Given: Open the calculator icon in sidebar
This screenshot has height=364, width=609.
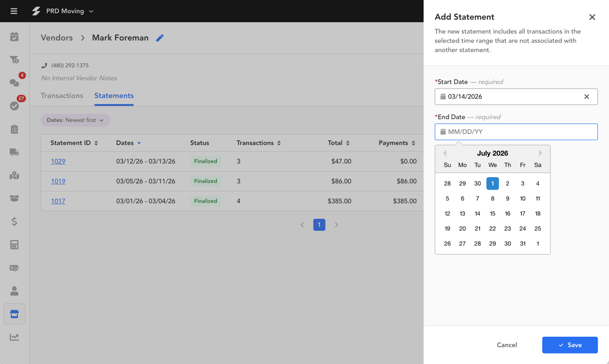Looking at the screenshot, I should (x=14, y=245).
